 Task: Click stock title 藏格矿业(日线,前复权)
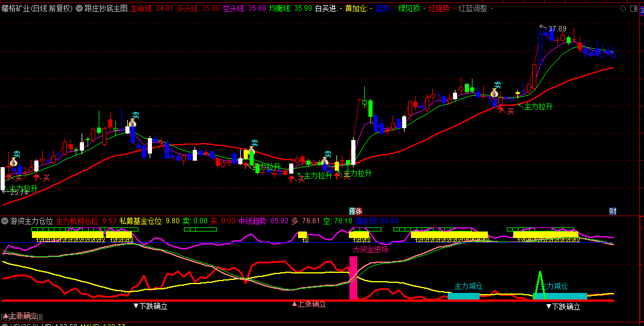37,8
